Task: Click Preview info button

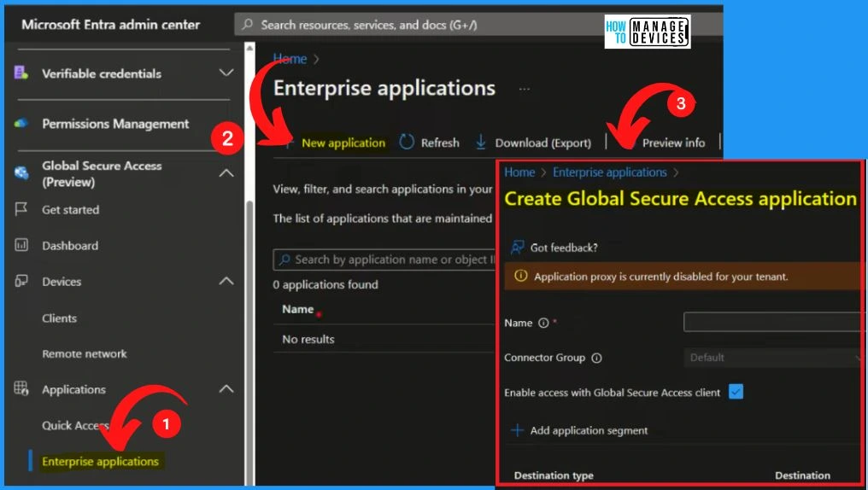Action: pyautogui.click(x=673, y=143)
